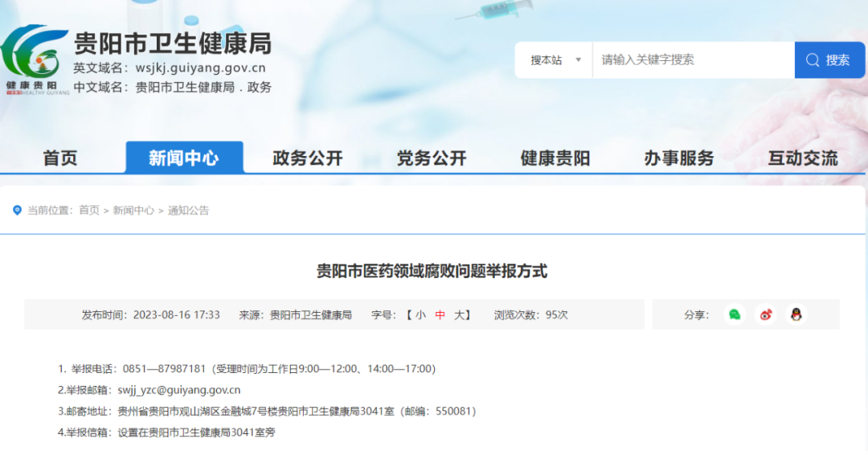
Task: Open the 搜本站 search scope dropdown
Action: pyautogui.click(x=555, y=60)
